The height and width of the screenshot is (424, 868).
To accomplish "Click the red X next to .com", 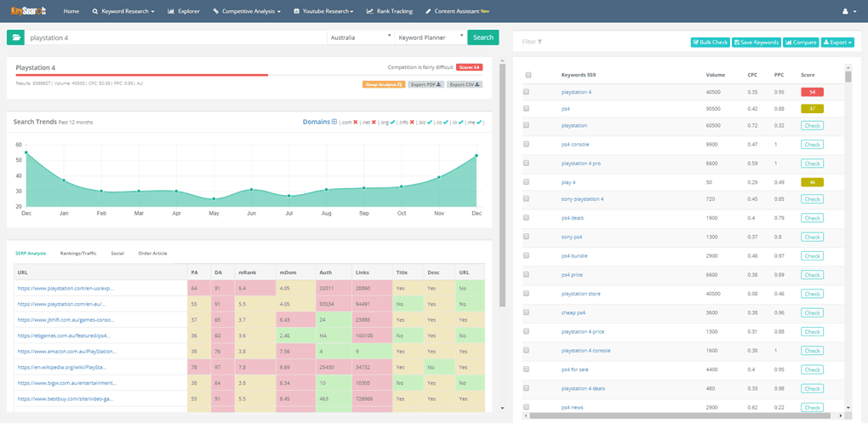I will point(356,123).
